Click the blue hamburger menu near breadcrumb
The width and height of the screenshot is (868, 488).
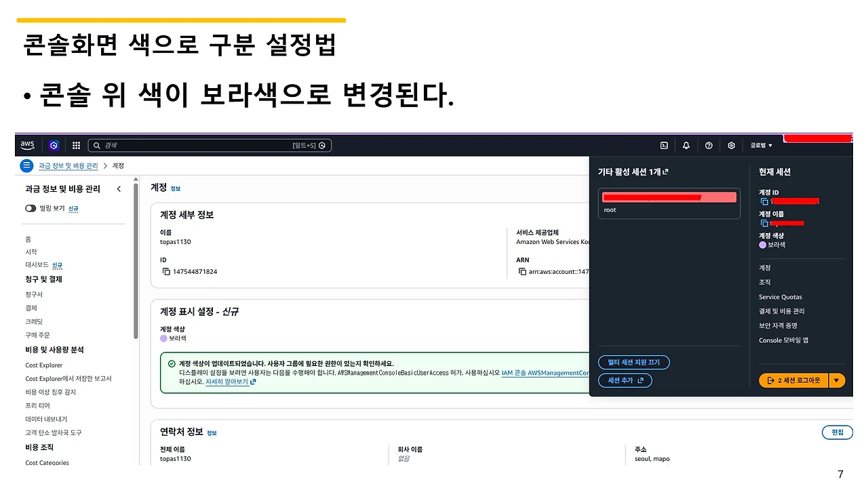click(x=26, y=165)
